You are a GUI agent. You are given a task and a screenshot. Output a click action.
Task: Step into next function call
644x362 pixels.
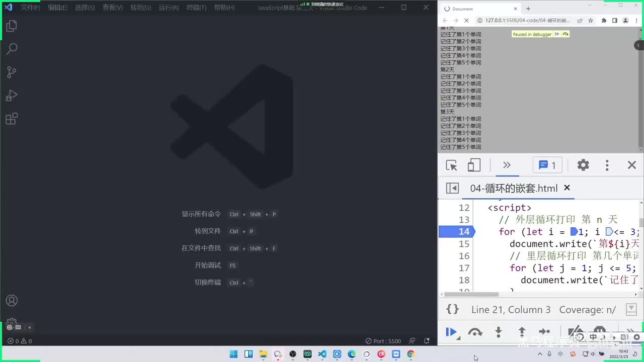coord(499,332)
